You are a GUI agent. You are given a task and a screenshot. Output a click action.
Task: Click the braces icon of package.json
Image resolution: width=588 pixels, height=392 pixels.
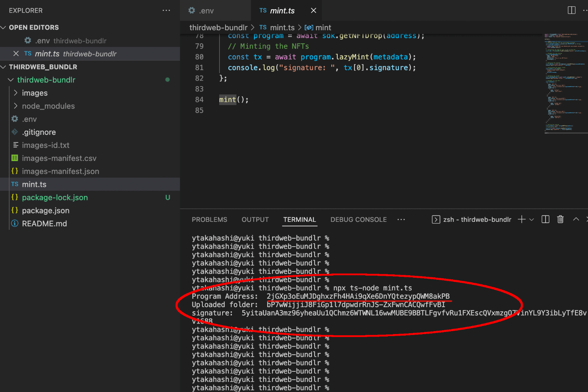15,210
